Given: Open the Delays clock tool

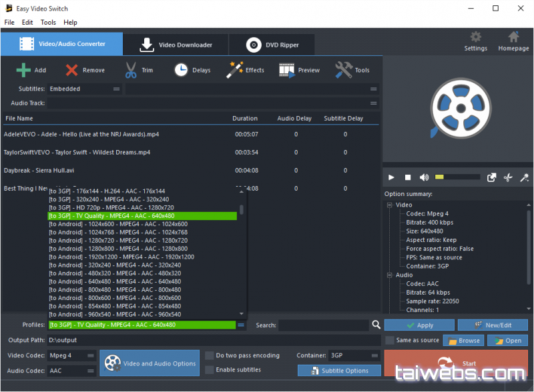Looking at the screenshot, I should 181,70.
